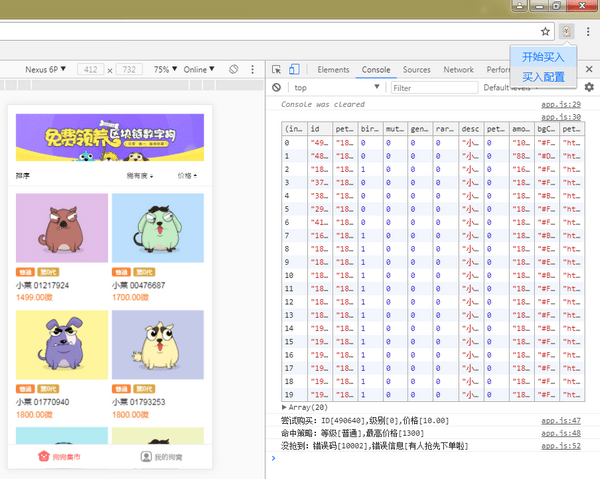The width and height of the screenshot is (600, 479).
Task: Click the amo... column header
Action: pos(521,129)
